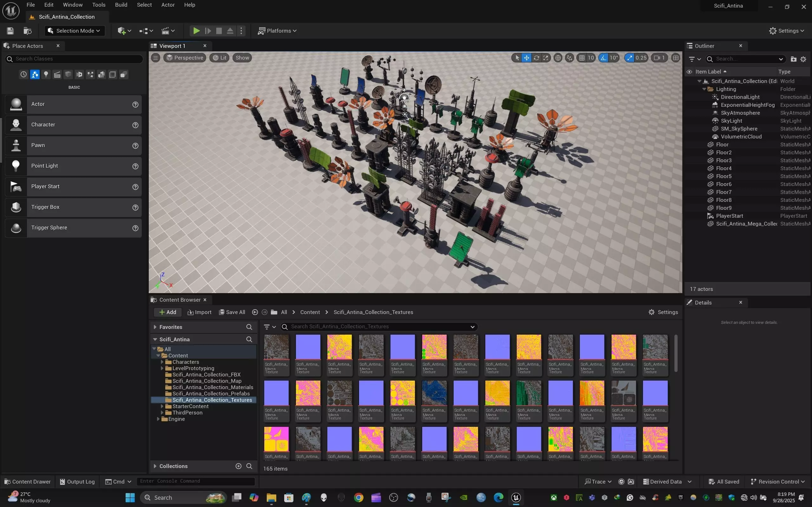
Task: Expand the Favorites section
Action: [155, 327]
